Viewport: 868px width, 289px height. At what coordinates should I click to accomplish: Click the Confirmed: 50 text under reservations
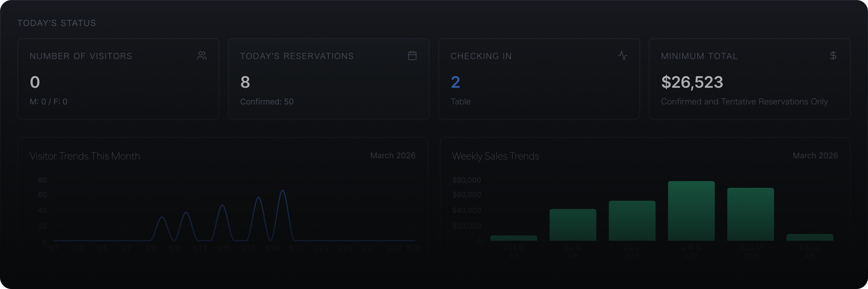tap(267, 102)
